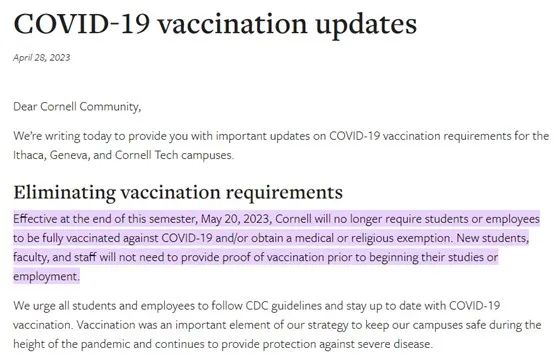Click the highlighted word 'employment.'
554x360 pixels.
coord(46,276)
